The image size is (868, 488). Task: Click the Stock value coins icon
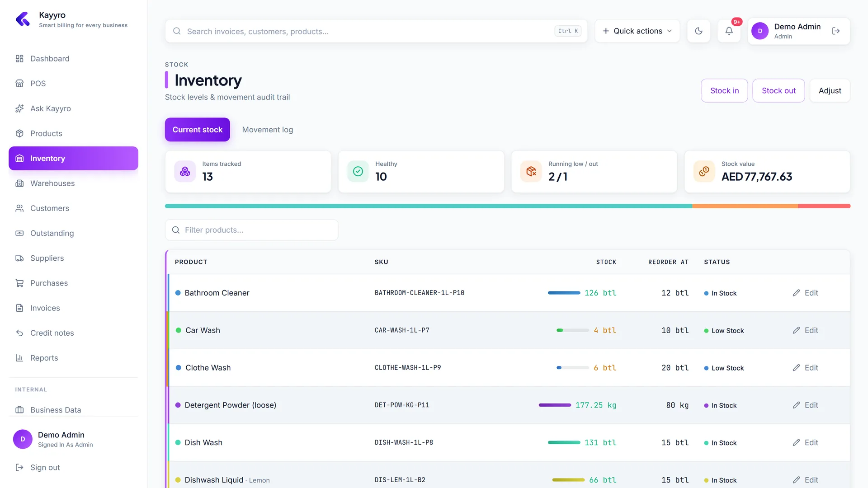pyautogui.click(x=704, y=172)
